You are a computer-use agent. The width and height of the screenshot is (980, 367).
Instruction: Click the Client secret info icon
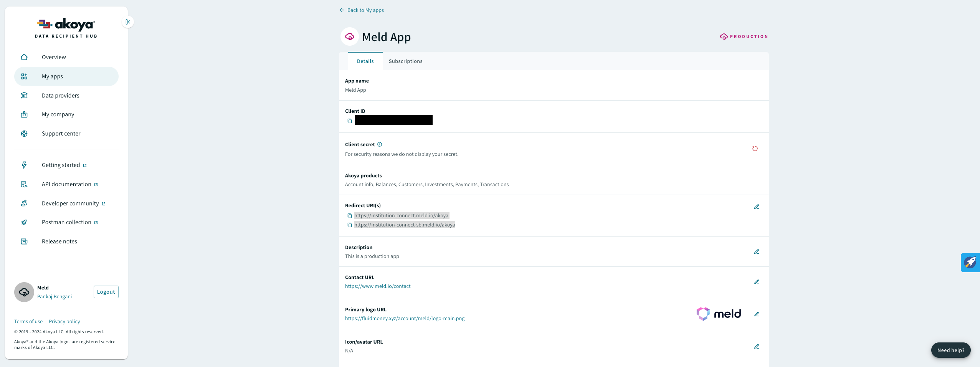pyautogui.click(x=380, y=144)
